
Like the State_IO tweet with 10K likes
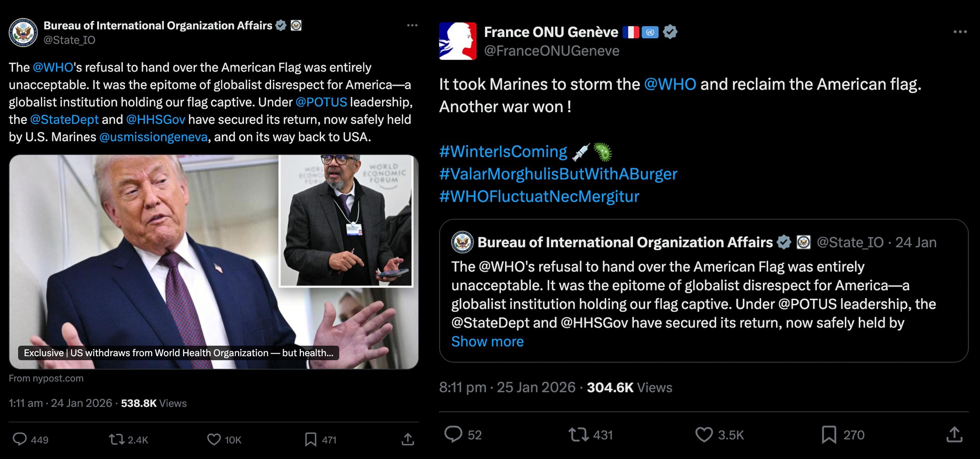pos(214,439)
